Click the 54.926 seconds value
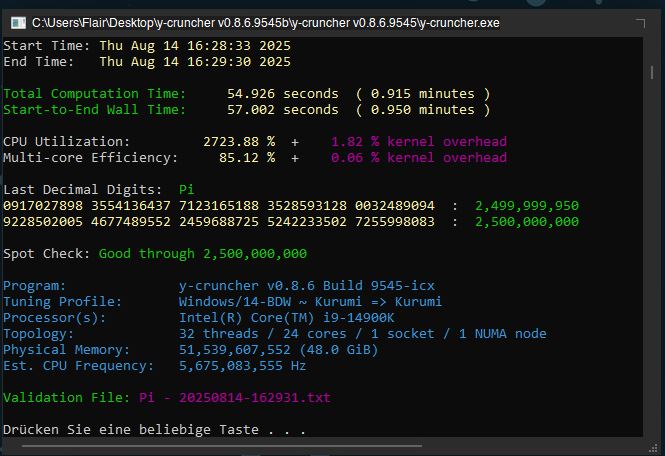This screenshot has width=665, height=456. [x=282, y=94]
